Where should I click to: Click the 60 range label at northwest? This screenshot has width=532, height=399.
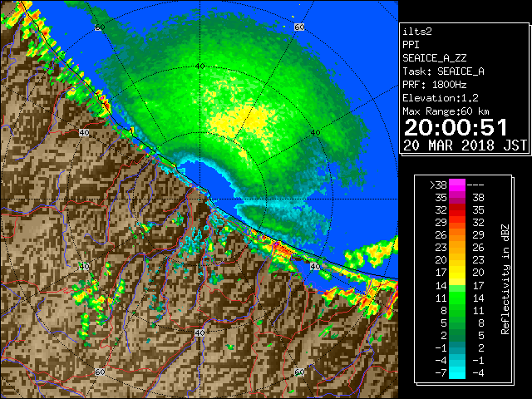point(100,27)
